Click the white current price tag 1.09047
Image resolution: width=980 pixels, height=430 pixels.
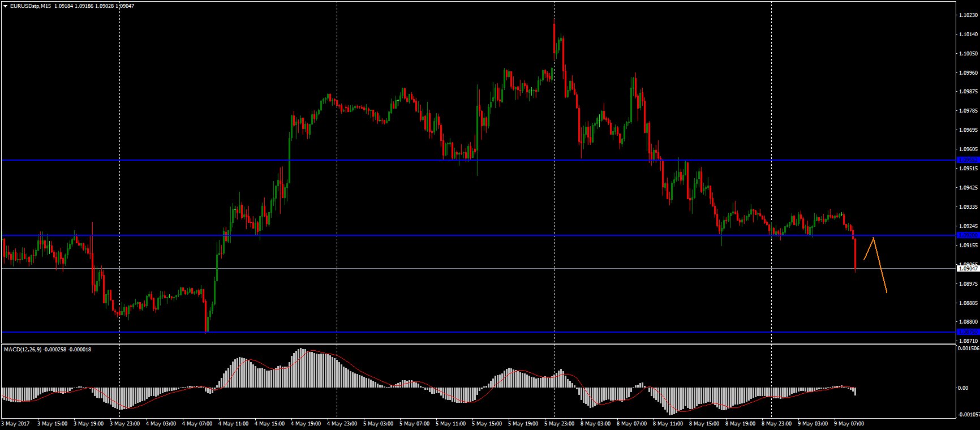[x=967, y=269]
